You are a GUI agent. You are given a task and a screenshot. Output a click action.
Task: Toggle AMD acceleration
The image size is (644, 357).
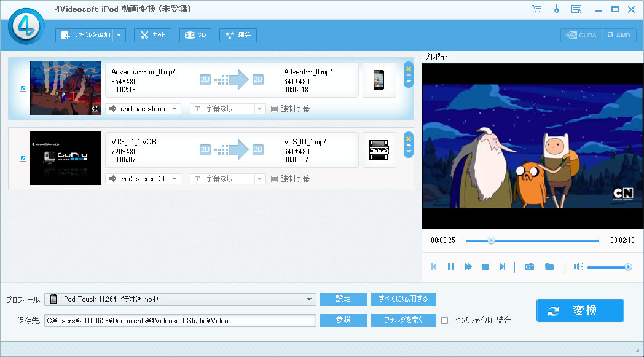[x=619, y=35]
